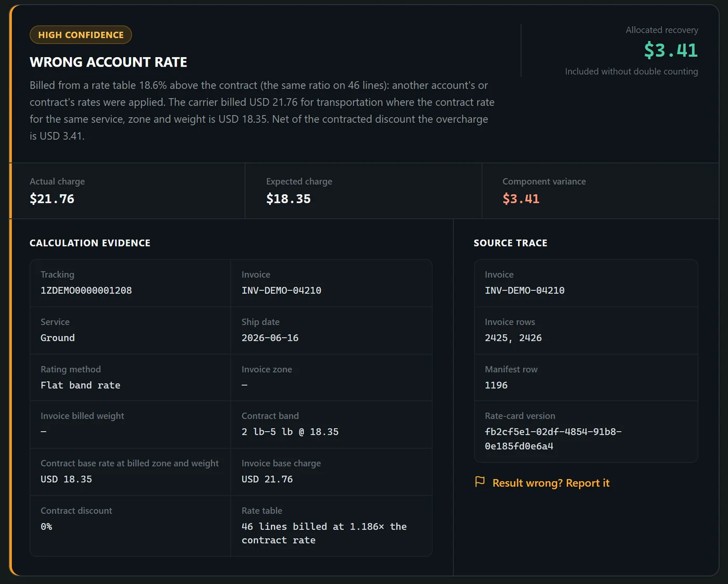Click the Contract discount 0% value

point(46,526)
